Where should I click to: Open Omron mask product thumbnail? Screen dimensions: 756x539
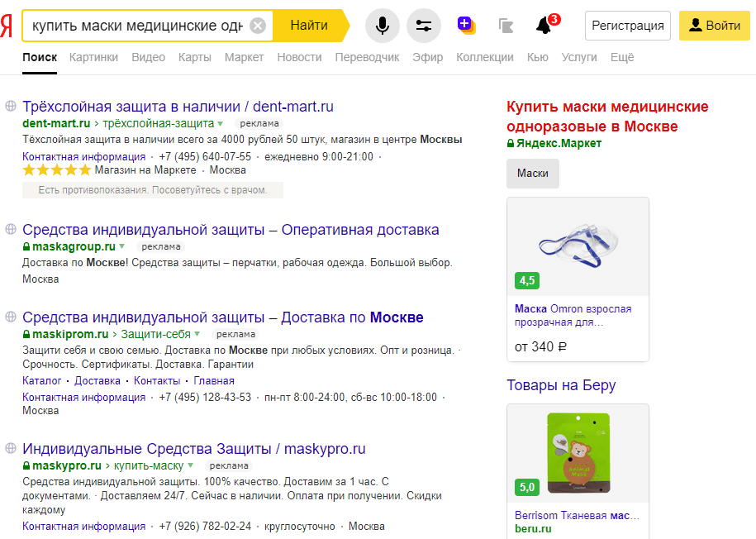(x=578, y=246)
